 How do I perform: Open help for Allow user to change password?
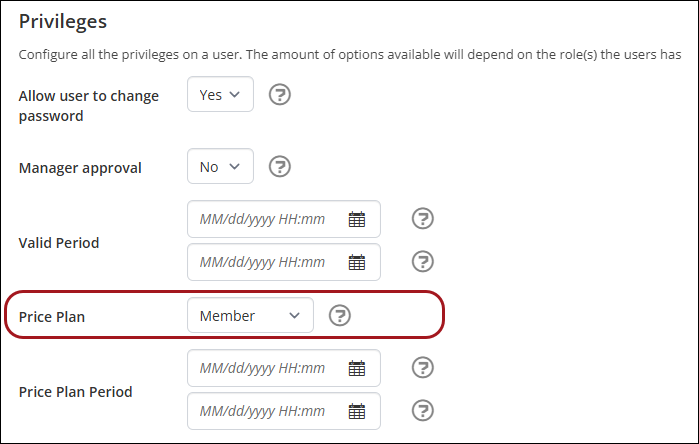[280, 95]
